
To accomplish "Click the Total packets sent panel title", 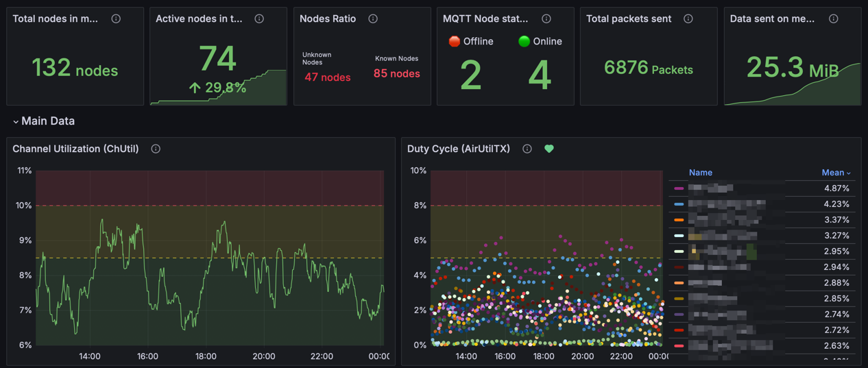I will [629, 19].
